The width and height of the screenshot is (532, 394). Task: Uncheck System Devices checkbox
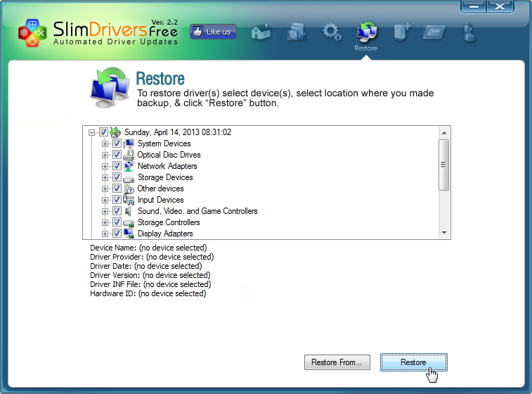point(117,144)
